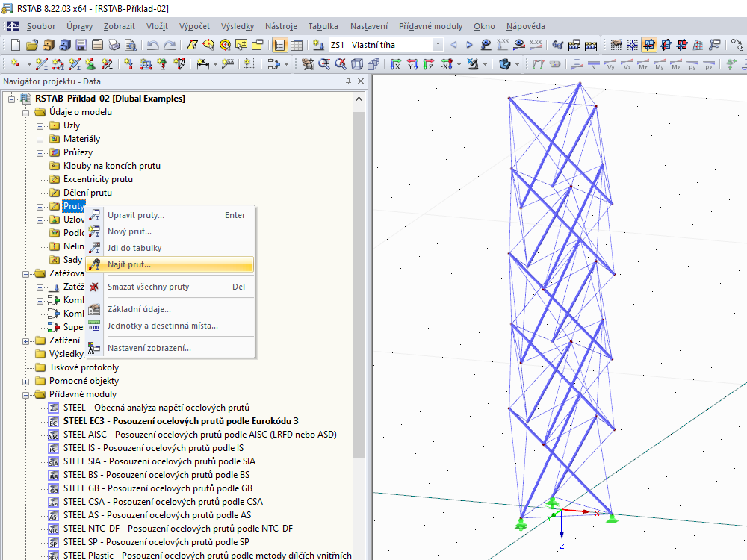Go to next load case arrow

point(469,45)
